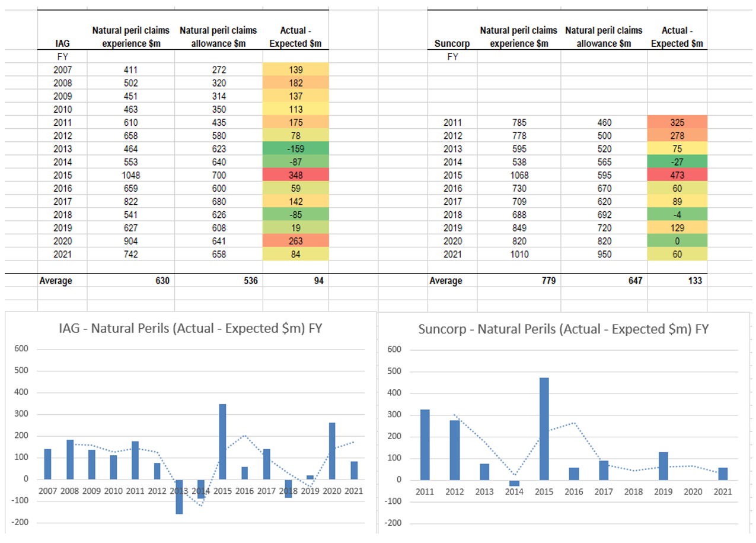
Task: Click the green Suncorp 2014 cell -27
Action: click(x=677, y=161)
